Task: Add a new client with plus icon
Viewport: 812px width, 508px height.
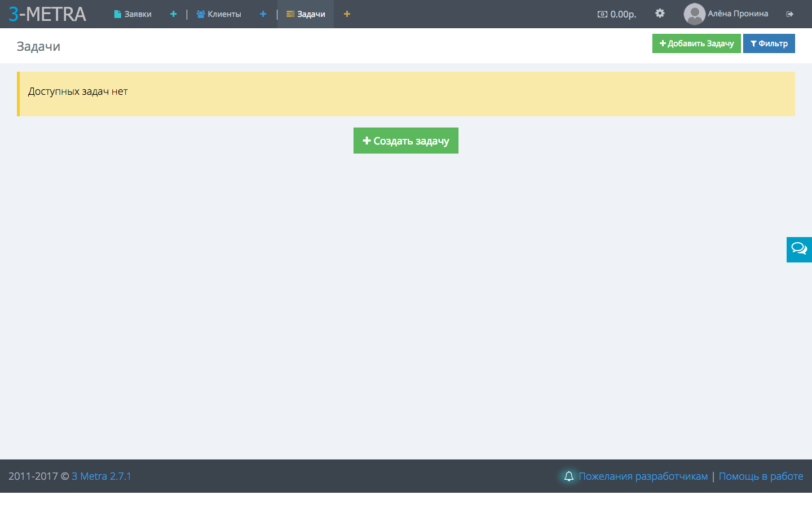Action: pyautogui.click(x=263, y=14)
